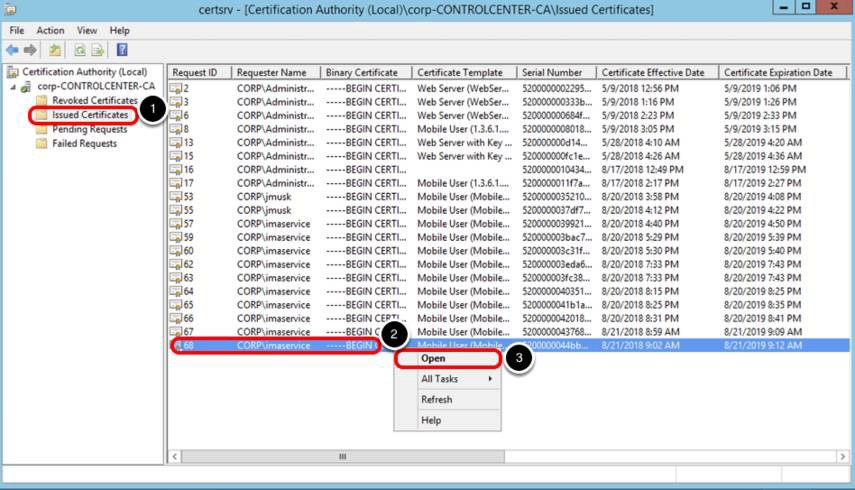Click serial number 5200000002295... in row 2
855x490 pixels.
click(556, 88)
